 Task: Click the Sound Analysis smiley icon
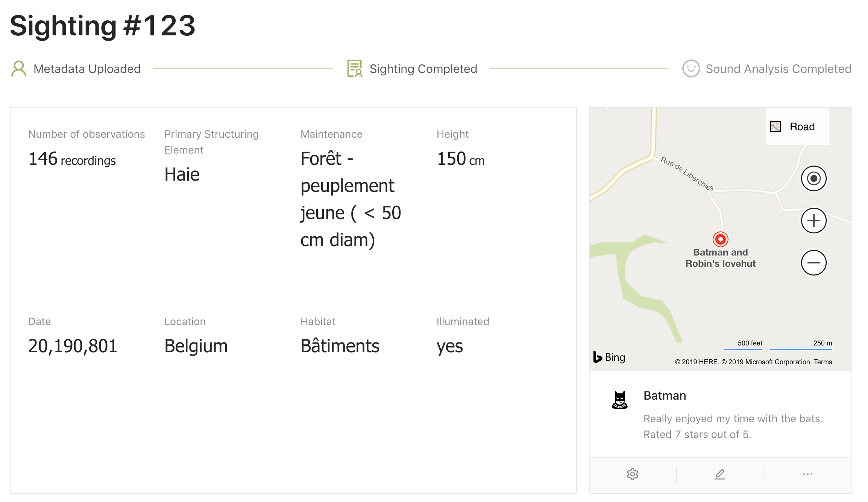click(x=691, y=69)
